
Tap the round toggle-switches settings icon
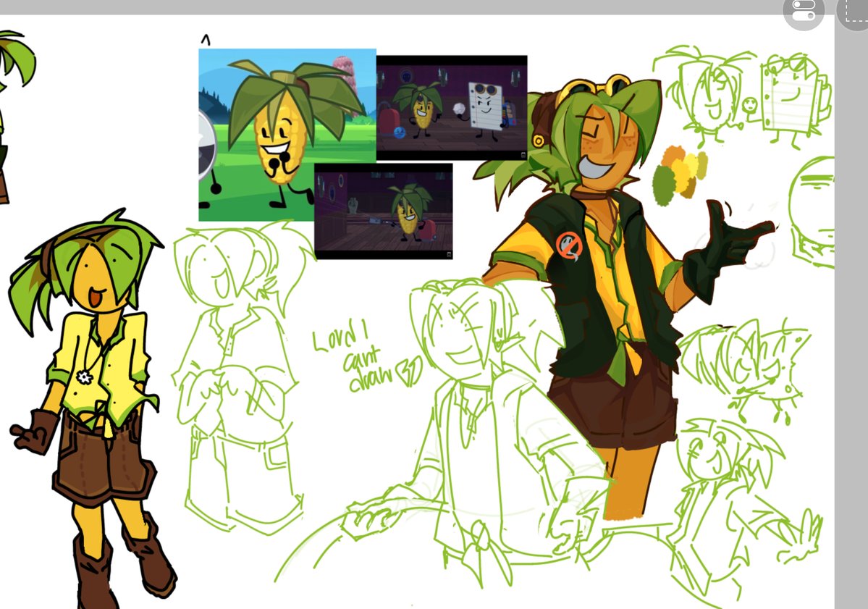[x=804, y=10]
